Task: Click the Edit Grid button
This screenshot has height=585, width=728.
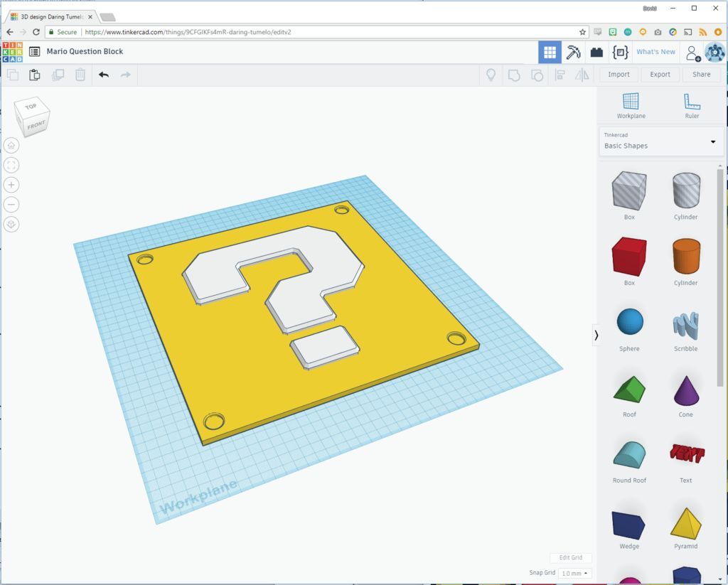Action: tap(571, 557)
